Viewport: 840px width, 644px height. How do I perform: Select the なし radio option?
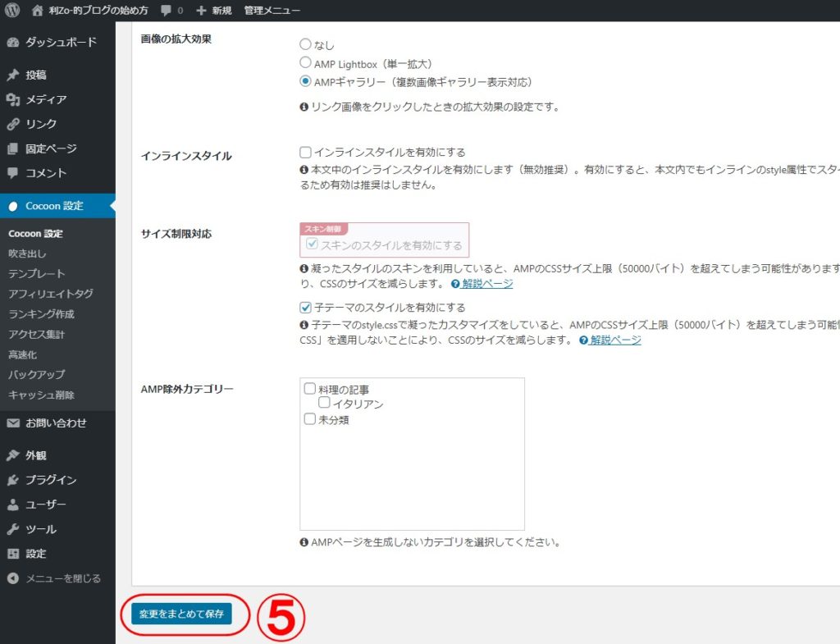coord(306,45)
